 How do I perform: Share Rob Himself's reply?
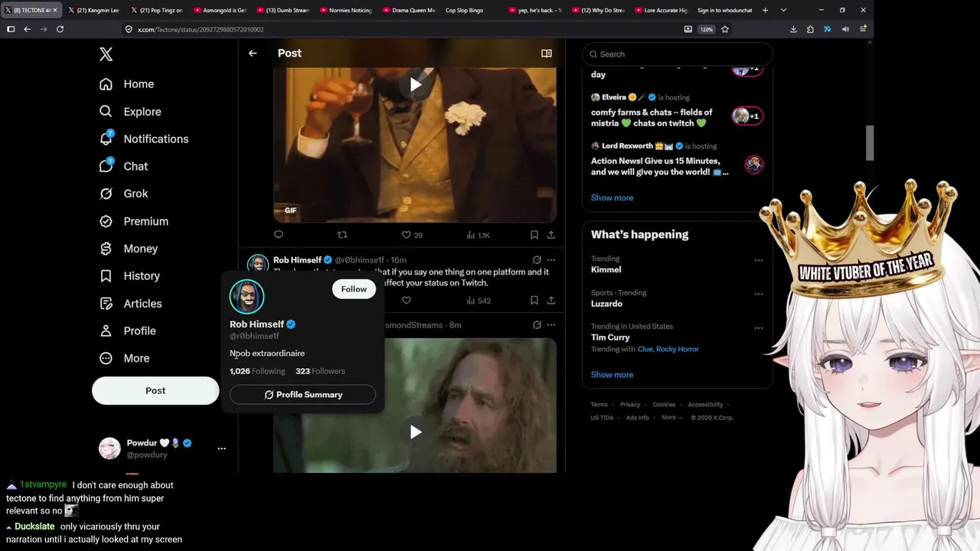(x=550, y=301)
